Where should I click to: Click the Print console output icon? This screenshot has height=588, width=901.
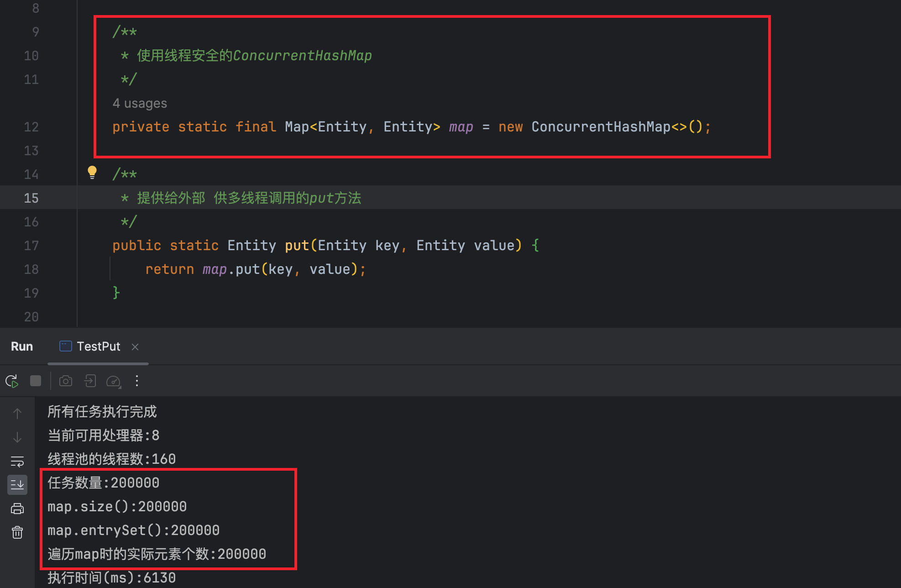(17, 509)
